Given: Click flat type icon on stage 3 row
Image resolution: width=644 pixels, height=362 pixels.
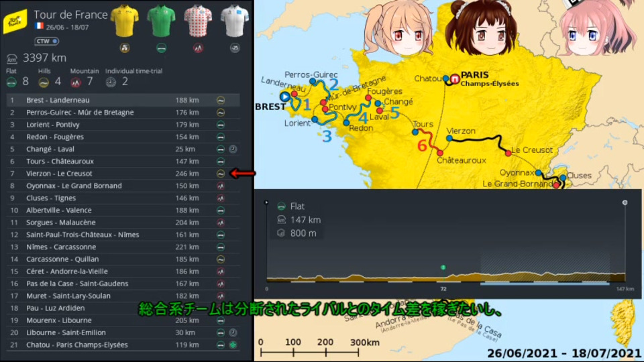Looking at the screenshot, I should [x=221, y=125].
